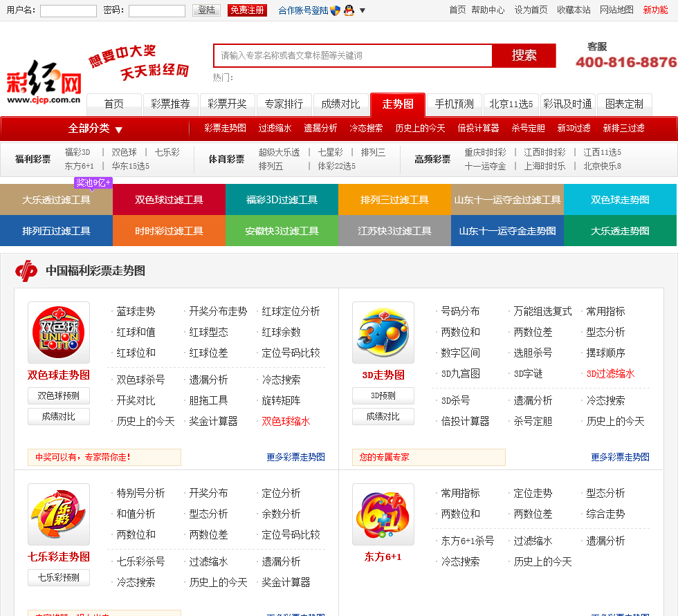Open the blue 排列五过滤工具 tile
The image size is (678, 616).
pos(56,231)
